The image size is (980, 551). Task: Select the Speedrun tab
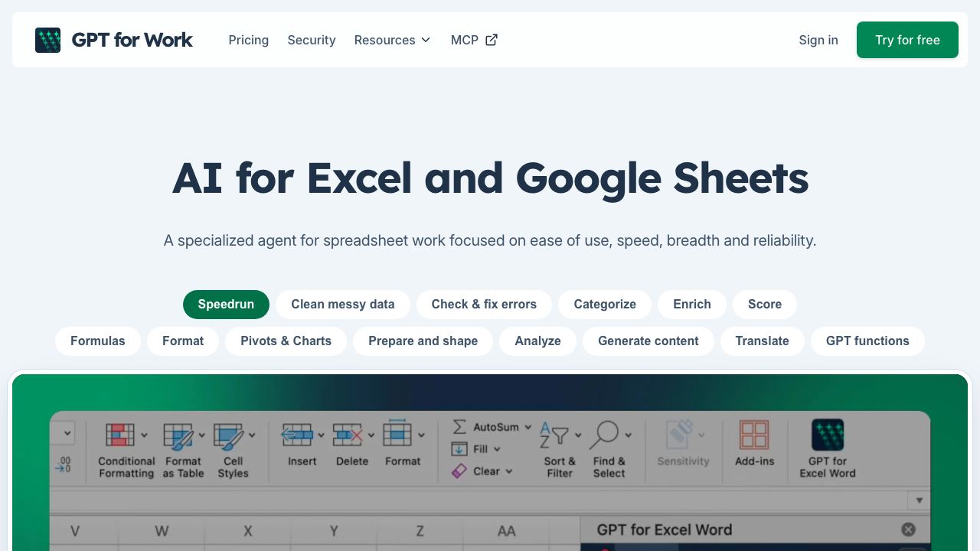(x=226, y=304)
